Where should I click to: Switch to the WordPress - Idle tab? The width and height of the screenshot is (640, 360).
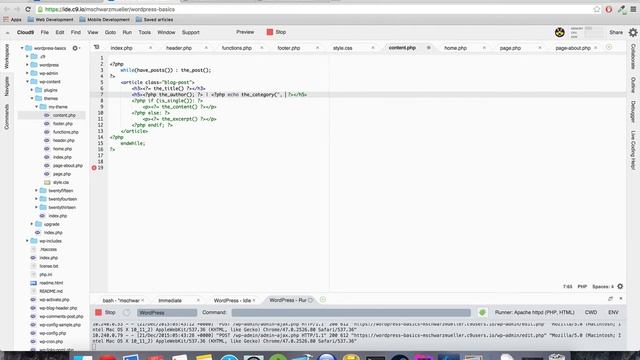(232, 300)
